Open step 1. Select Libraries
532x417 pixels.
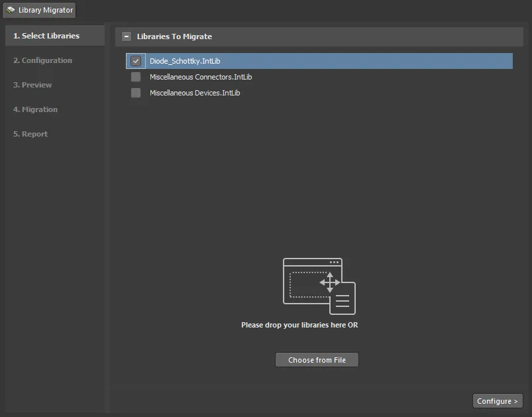point(55,36)
